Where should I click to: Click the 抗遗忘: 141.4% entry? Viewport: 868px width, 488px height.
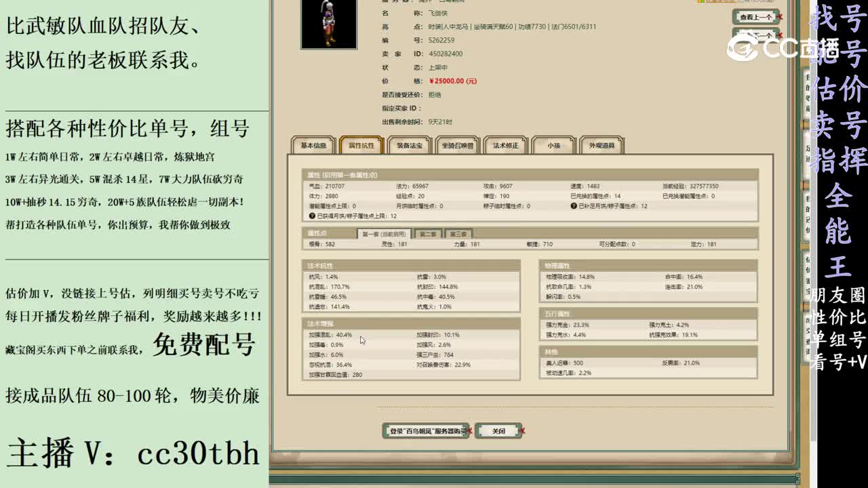tap(329, 306)
